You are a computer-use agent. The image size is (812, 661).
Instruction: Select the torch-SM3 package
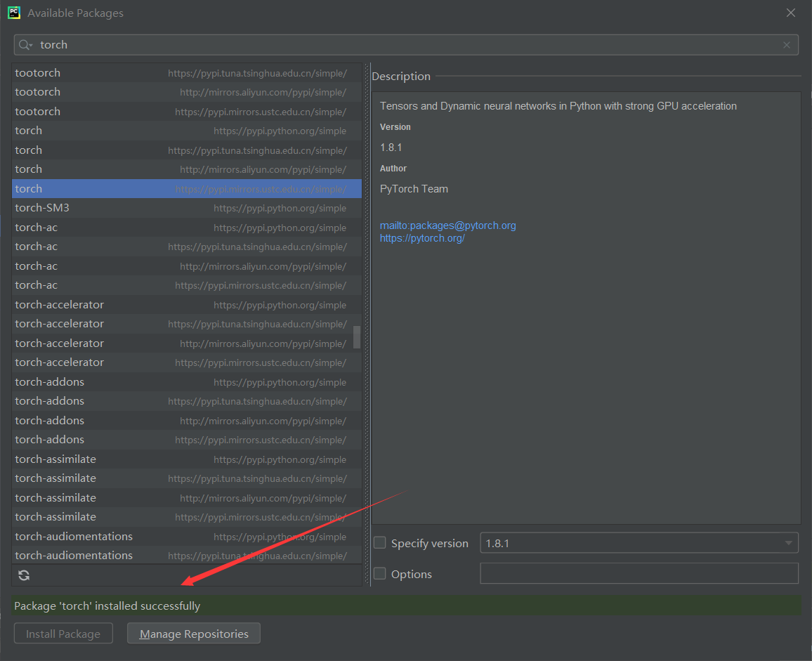[186, 208]
